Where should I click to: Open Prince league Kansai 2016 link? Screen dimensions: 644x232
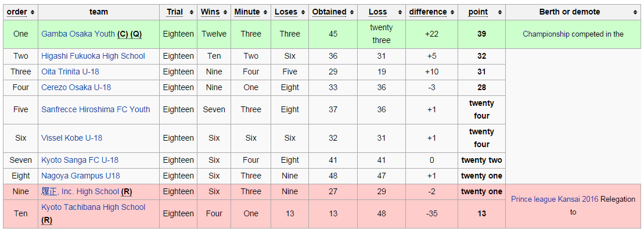(555, 199)
